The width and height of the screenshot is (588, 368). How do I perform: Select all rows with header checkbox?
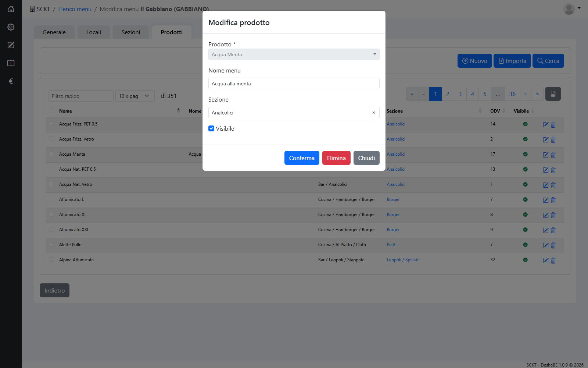[x=51, y=111]
